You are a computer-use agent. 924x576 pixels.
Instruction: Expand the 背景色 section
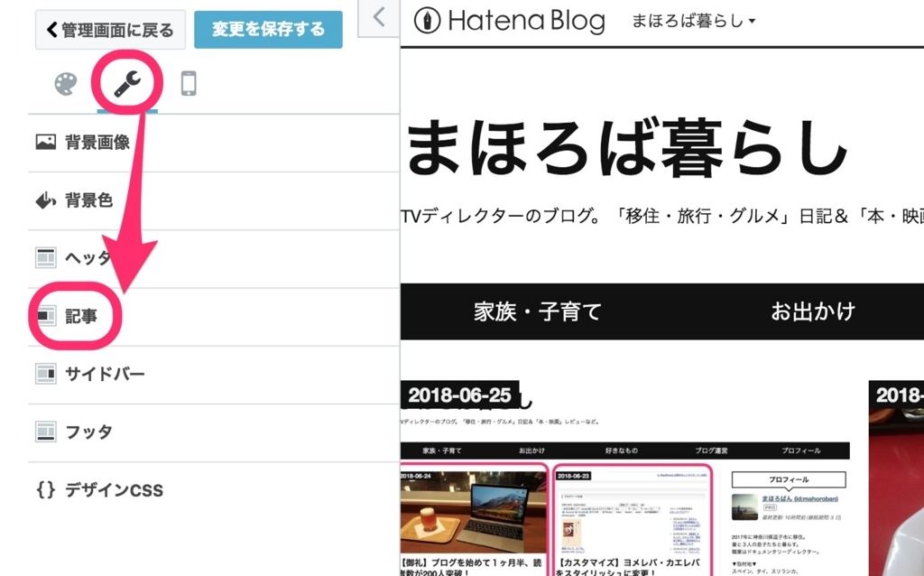point(214,201)
